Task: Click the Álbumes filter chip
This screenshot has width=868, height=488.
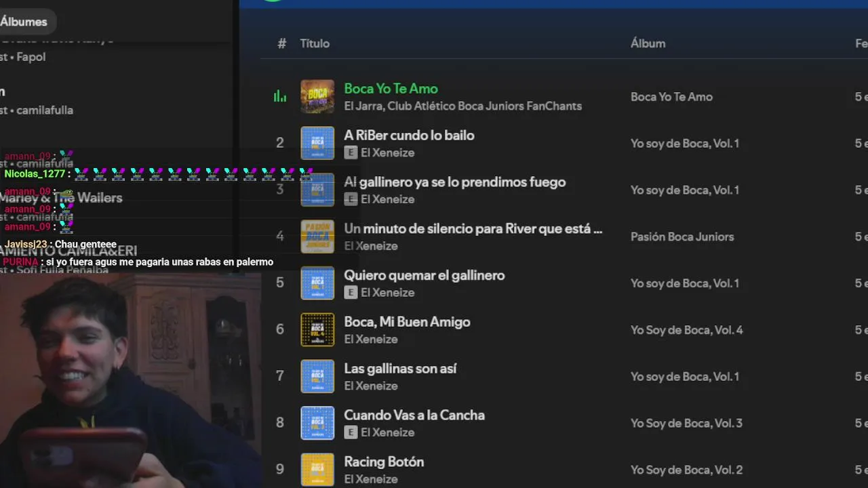Action: pyautogui.click(x=24, y=22)
